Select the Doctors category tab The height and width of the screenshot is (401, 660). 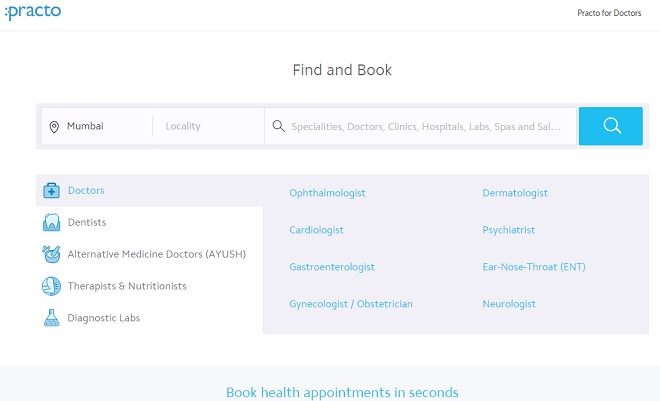86,191
